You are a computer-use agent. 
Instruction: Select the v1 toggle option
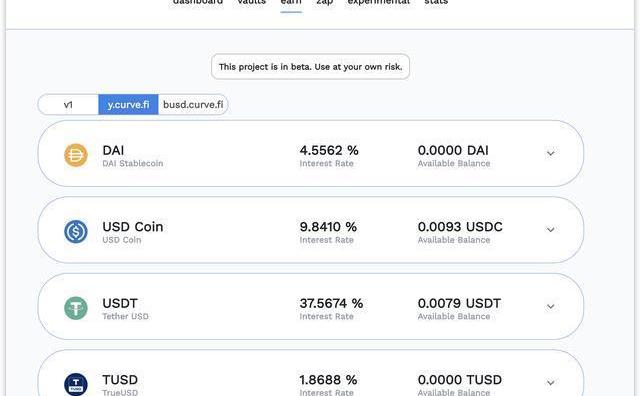pos(68,105)
